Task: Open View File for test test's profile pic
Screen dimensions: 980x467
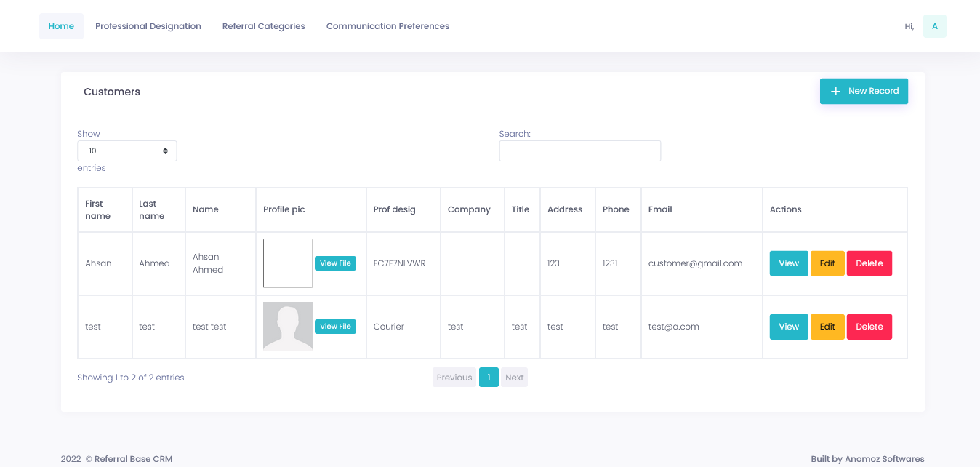Action: (x=335, y=326)
